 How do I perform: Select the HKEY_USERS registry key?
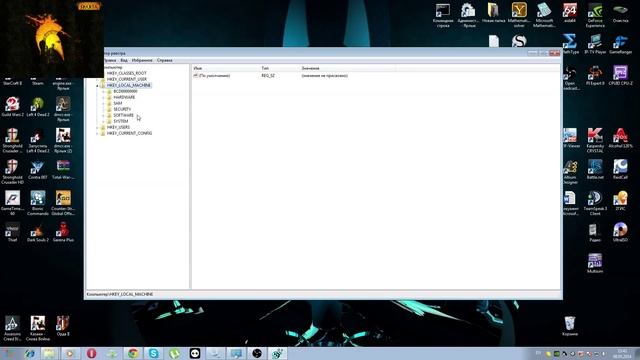(118, 127)
